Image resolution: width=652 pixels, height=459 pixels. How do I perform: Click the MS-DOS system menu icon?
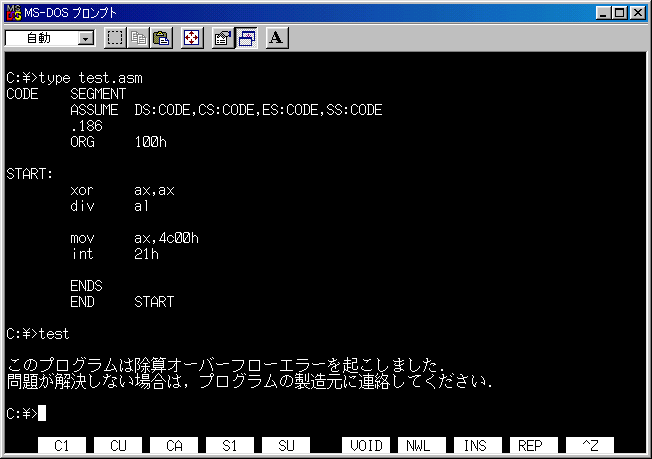pyautogui.click(x=13, y=12)
